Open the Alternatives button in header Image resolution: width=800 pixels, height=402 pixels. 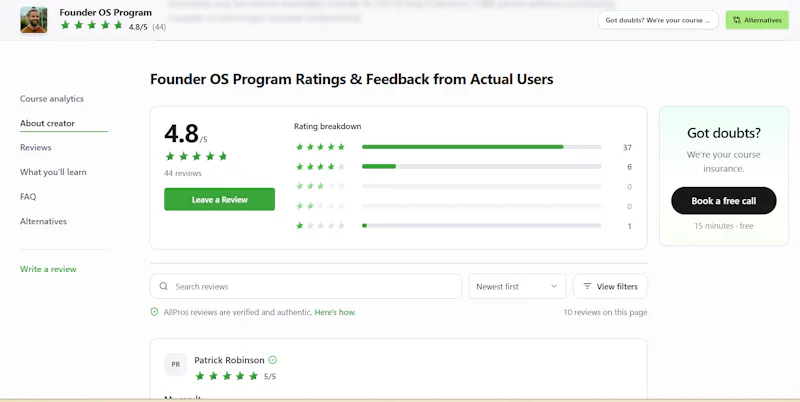[x=757, y=20]
